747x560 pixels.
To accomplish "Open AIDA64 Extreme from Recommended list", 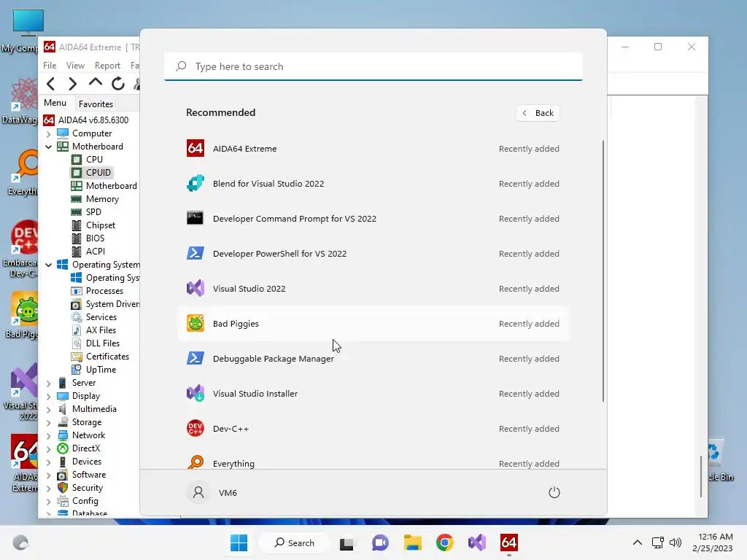I will point(373,149).
